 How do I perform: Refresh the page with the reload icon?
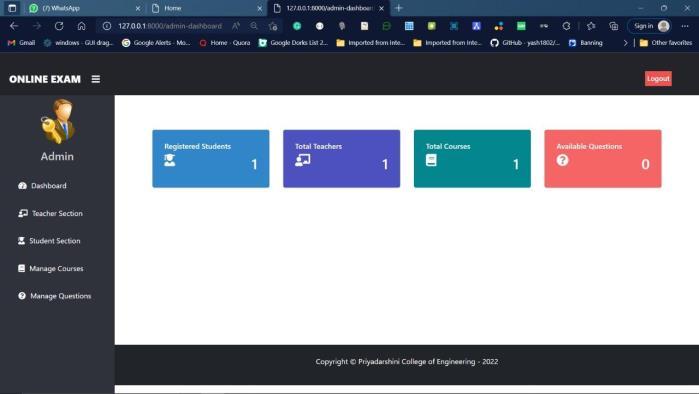[x=59, y=26]
